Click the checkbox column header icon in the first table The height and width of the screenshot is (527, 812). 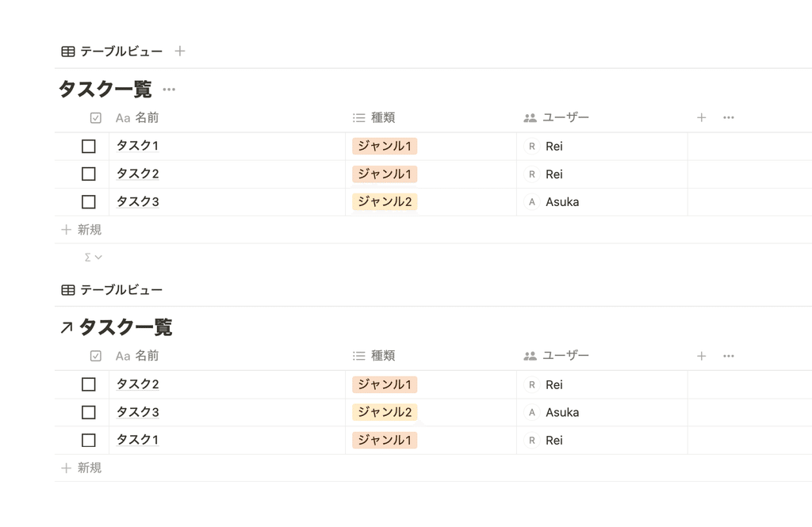pyautogui.click(x=96, y=118)
